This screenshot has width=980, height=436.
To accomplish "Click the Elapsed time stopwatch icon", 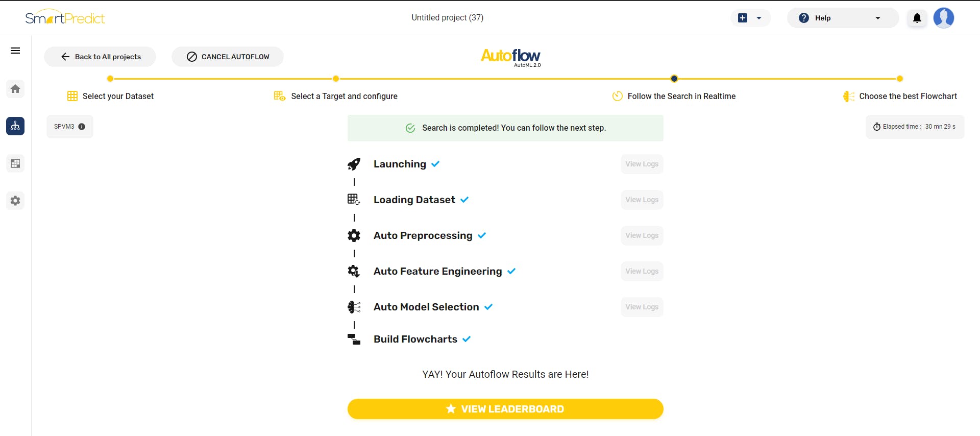I will (x=877, y=127).
